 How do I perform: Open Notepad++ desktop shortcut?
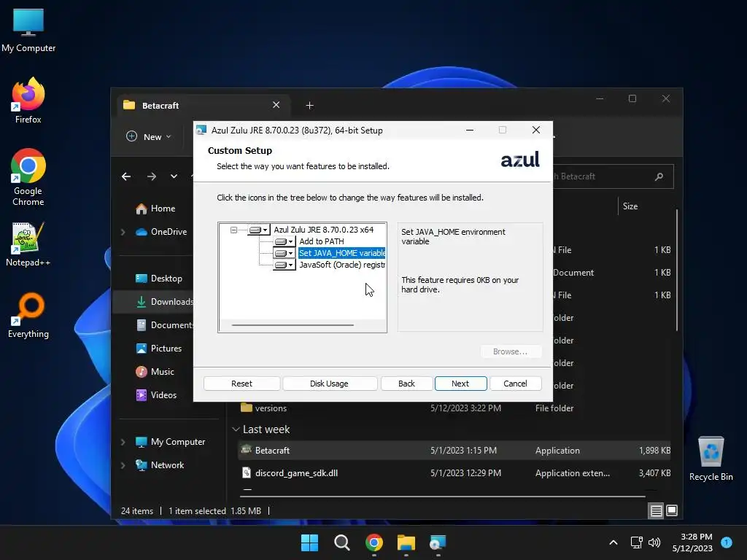coord(28,244)
